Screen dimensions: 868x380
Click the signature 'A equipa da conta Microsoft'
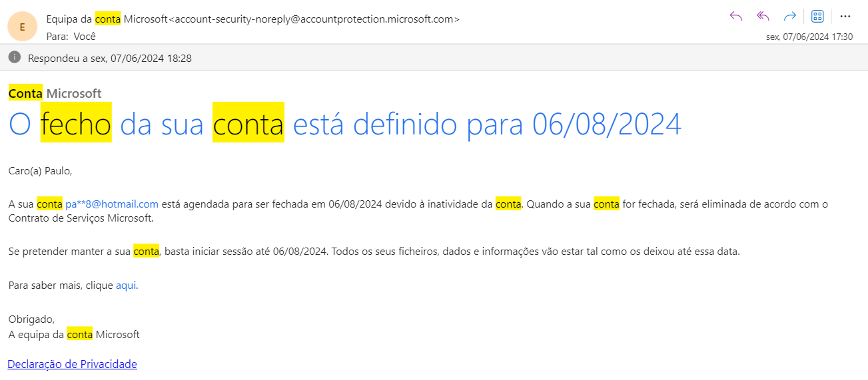[x=74, y=335]
